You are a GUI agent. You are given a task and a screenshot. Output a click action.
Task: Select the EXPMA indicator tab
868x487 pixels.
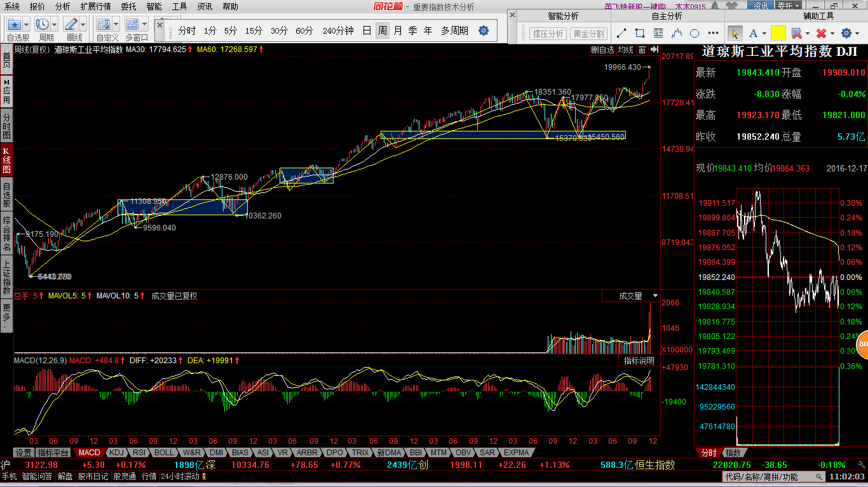click(x=516, y=453)
